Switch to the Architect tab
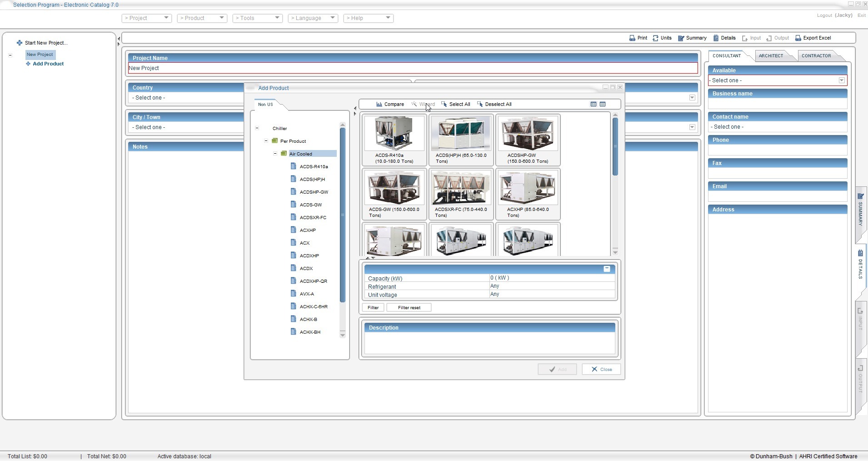Viewport: 868px width, 461px height. coord(771,56)
